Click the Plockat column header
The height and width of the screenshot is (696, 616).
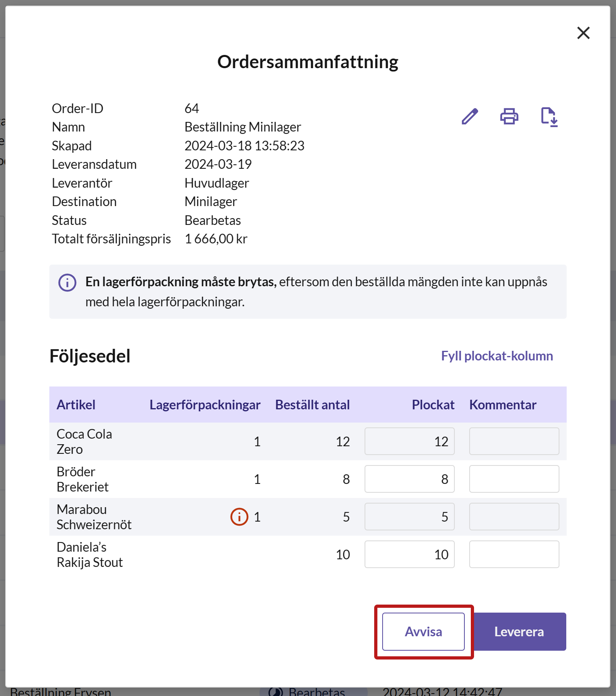[x=433, y=405]
